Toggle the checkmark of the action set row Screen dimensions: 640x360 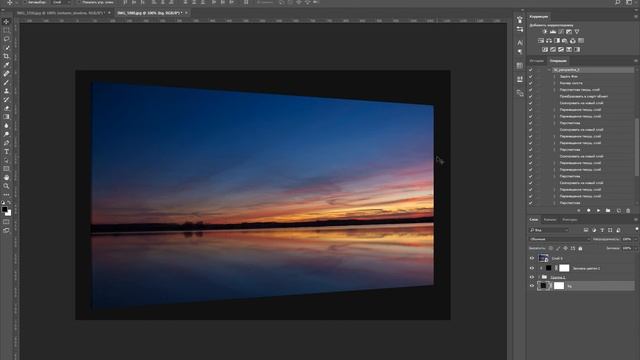tap(531, 70)
